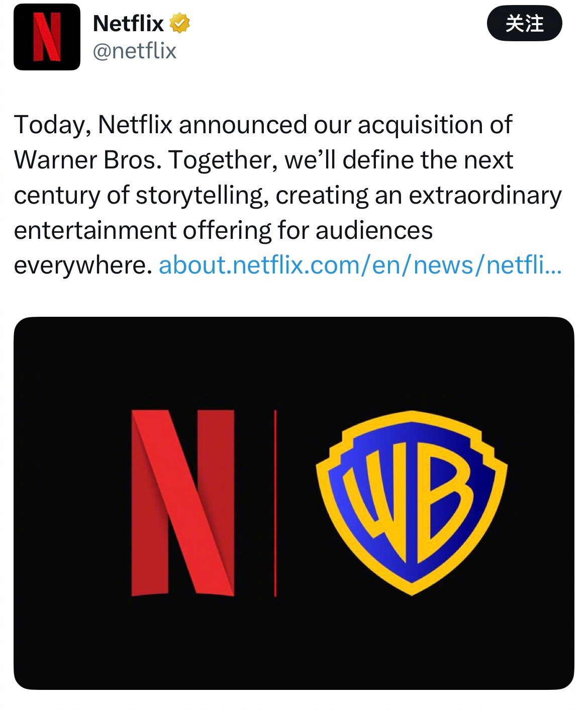Click the gold verified badge next to Netflix
Screen dimensions: 588x710
tap(179, 23)
